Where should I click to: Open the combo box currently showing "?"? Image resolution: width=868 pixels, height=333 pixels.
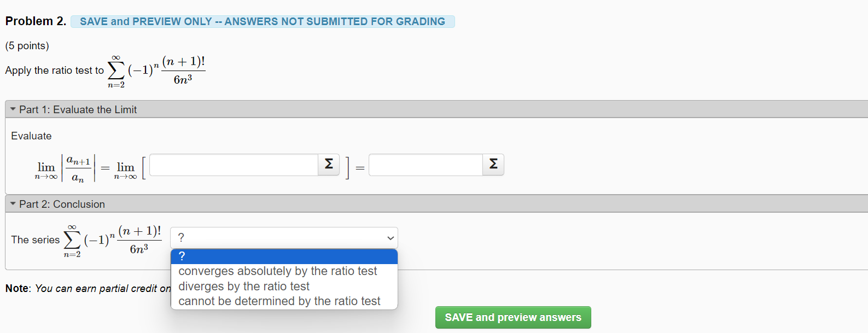pos(284,237)
